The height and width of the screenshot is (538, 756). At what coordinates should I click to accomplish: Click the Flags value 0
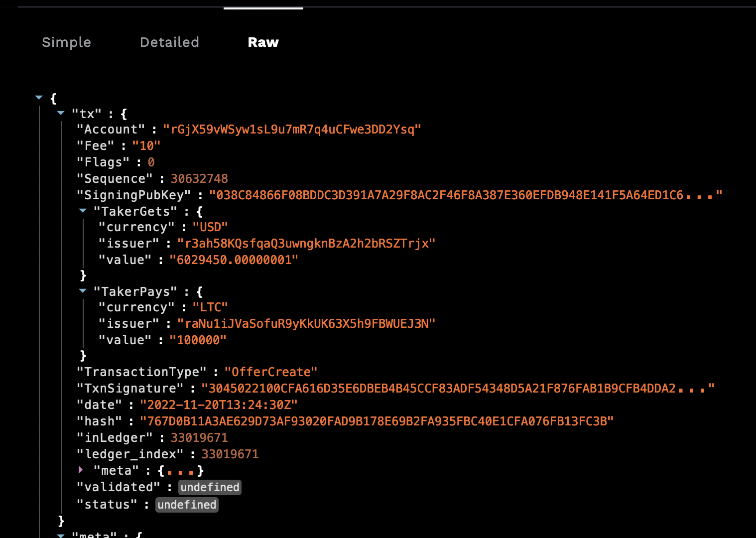[x=151, y=162]
